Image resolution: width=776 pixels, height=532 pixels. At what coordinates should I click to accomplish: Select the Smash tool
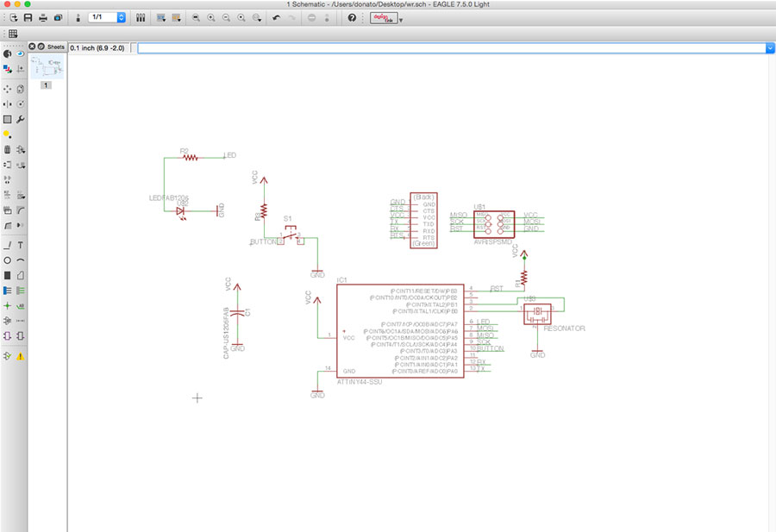(x=7, y=210)
